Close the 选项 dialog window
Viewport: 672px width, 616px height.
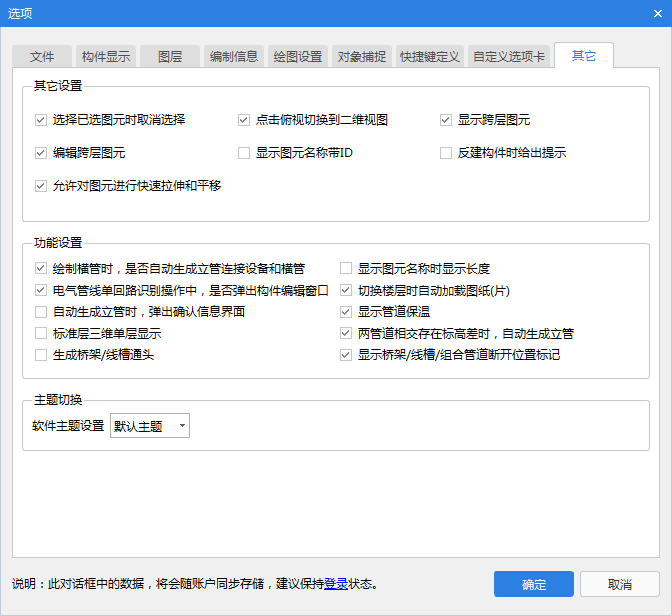coord(652,15)
